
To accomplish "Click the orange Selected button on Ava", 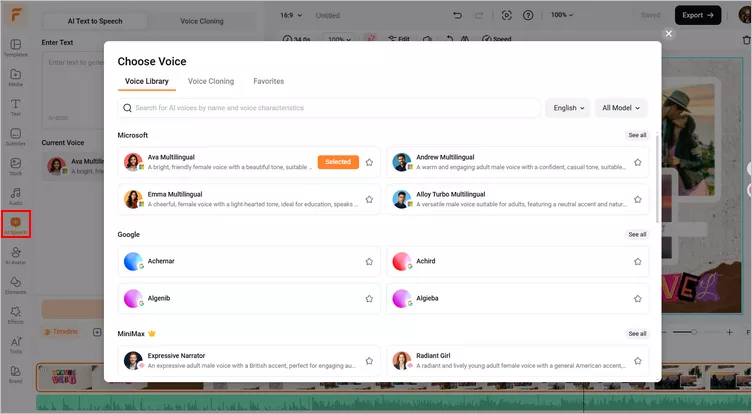I will tap(338, 162).
